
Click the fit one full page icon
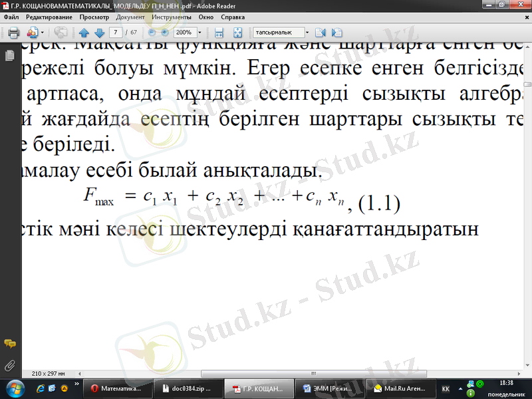click(x=238, y=33)
